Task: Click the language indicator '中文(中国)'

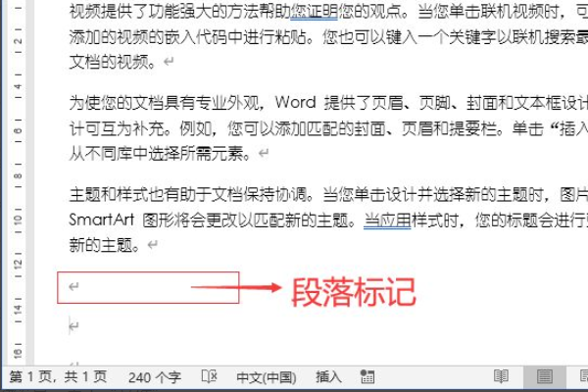Action: point(267,377)
